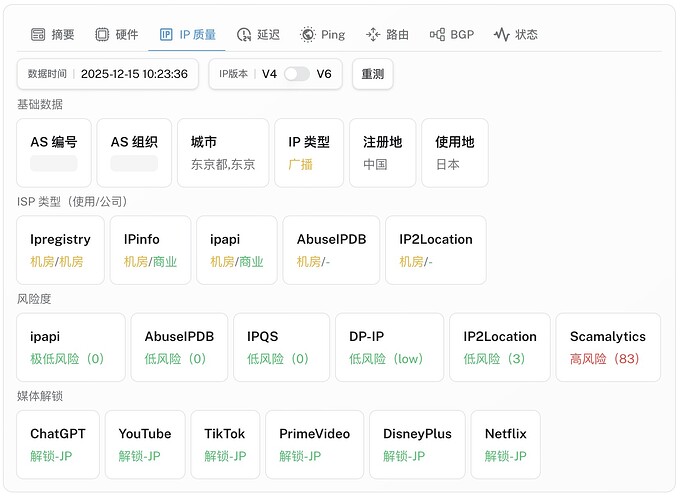This screenshot has width=680, height=499.
Task: Click ipapi 极低风险 (0) risk card
Action: coord(71,347)
